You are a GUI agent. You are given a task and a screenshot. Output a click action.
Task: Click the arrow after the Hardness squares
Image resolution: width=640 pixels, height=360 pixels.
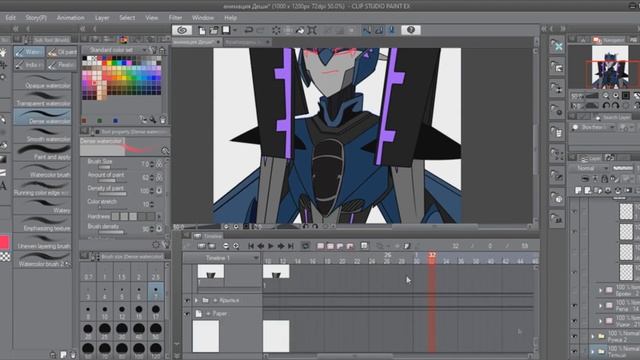click(159, 216)
